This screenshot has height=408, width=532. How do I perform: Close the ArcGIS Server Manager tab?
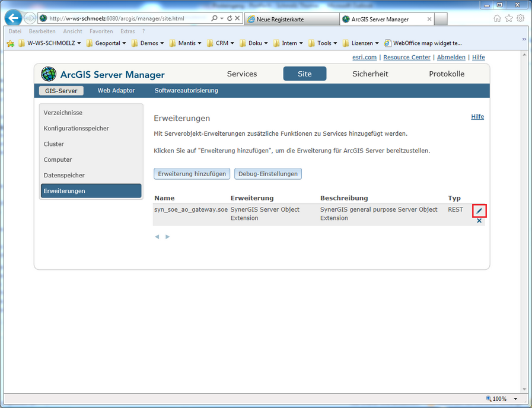429,20
